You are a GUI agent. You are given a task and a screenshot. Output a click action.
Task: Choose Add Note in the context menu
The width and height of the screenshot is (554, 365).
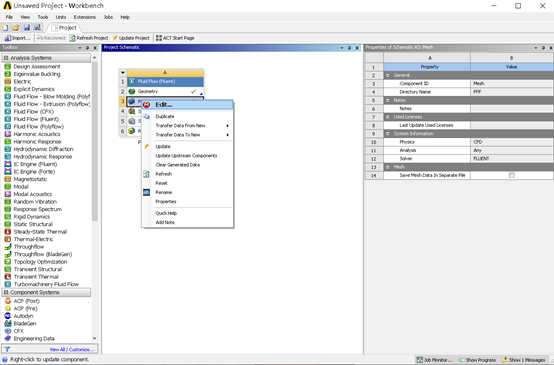pos(188,222)
